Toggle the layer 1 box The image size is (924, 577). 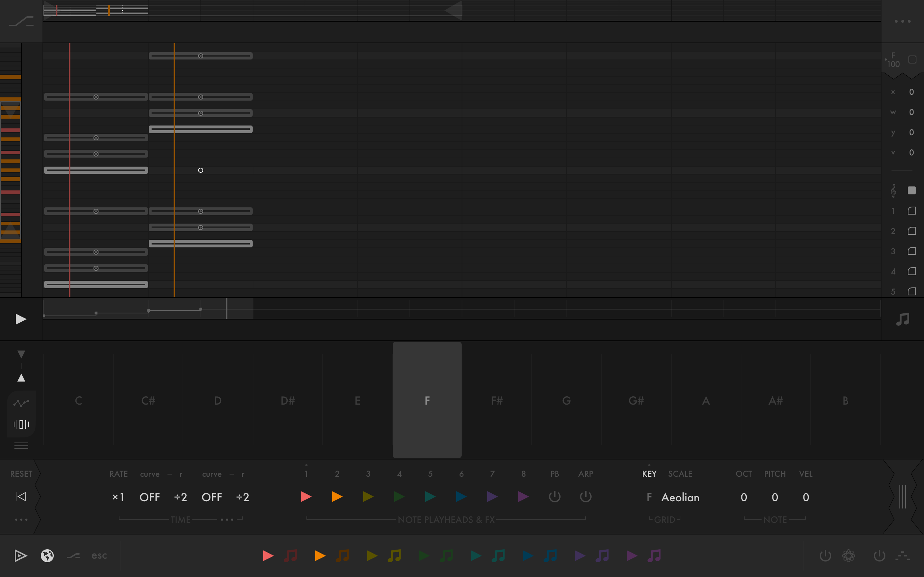(x=911, y=211)
